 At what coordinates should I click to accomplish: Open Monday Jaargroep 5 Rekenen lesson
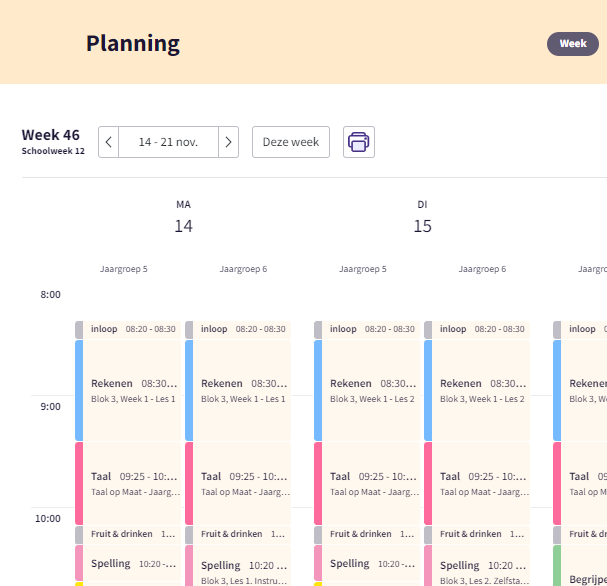(132, 390)
